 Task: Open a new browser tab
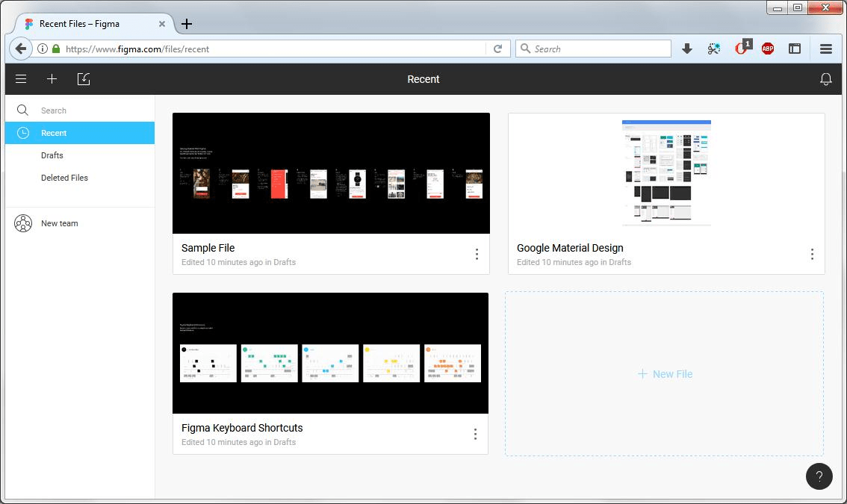[x=187, y=24]
